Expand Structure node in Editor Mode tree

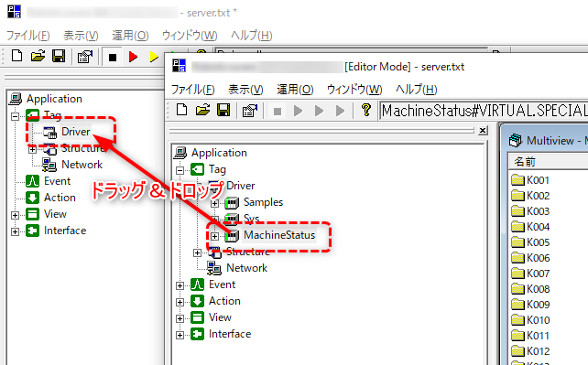(x=197, y=252)
